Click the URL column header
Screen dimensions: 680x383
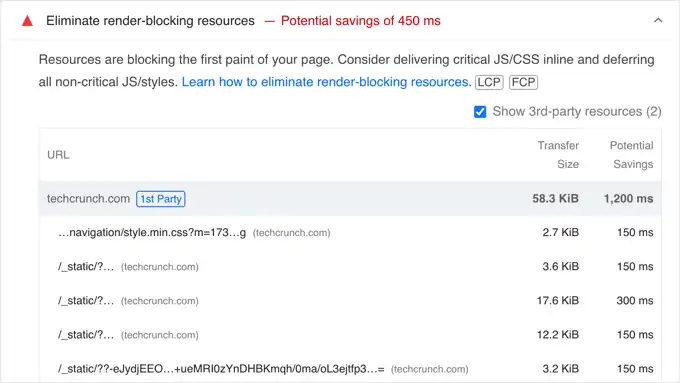(58, 155)
